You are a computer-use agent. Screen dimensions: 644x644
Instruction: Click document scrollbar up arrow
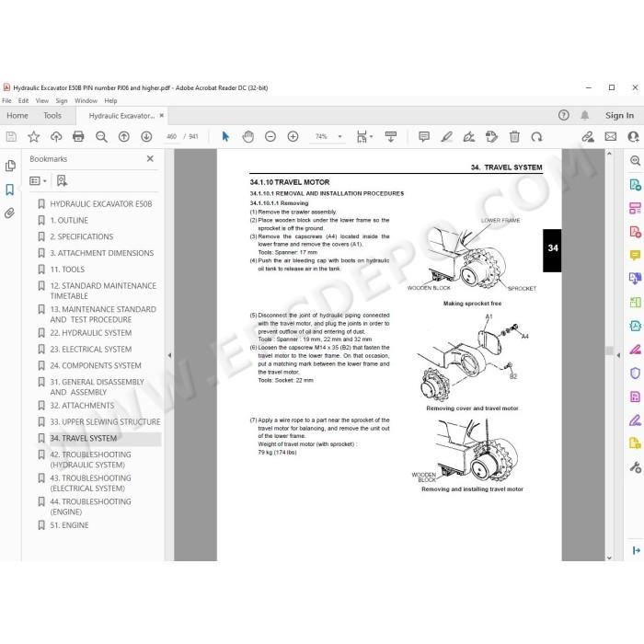pyautogui.click(x=609, y=154)
